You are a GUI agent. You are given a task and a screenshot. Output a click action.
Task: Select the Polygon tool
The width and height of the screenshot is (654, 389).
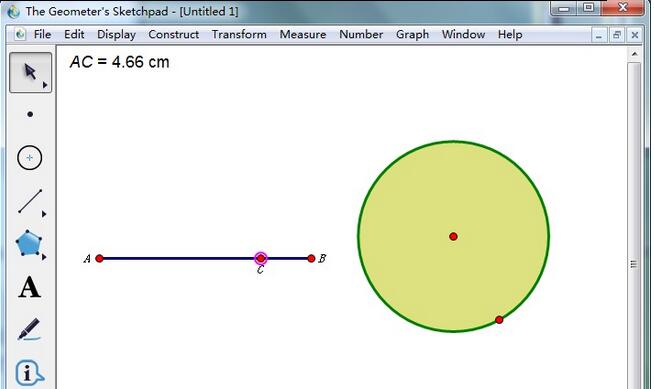29,243
